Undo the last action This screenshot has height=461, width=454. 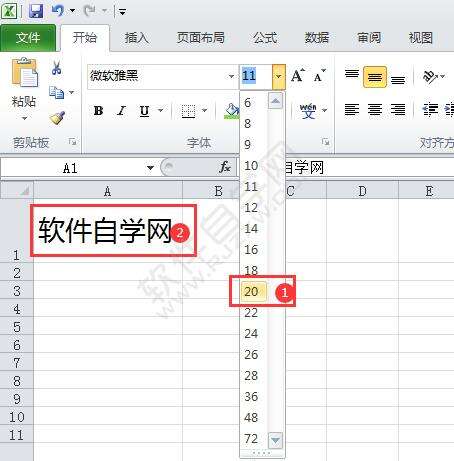click(x=58, y=11)
